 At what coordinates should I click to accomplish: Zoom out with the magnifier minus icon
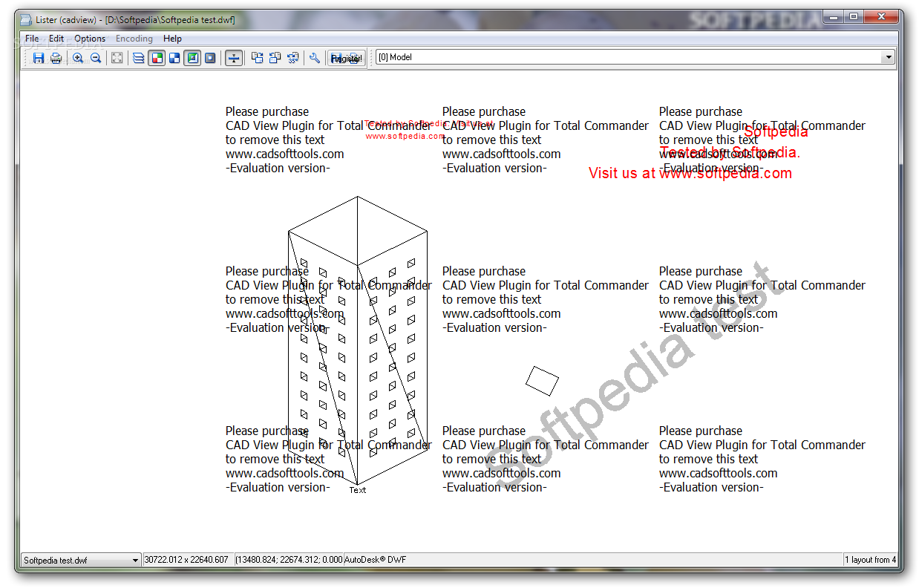96,58
